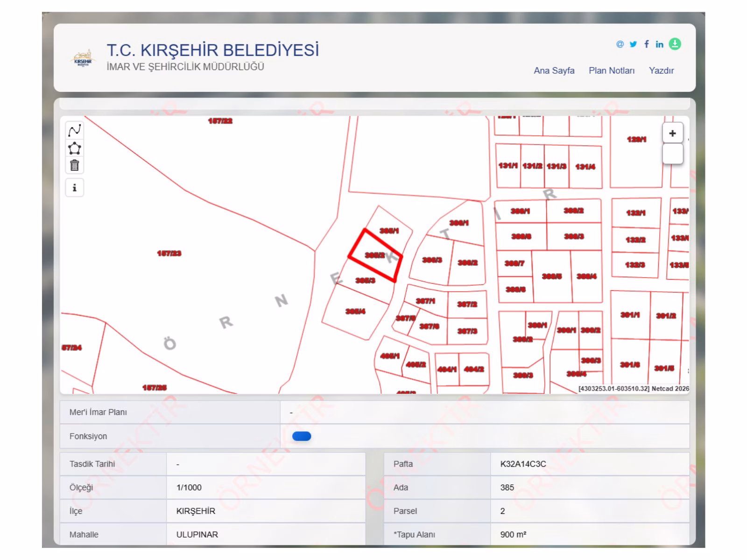Image resolution: width=747 pixels, height=560 pixels.
Task: Click the Kırşehir Belediyesi logo
Action: [x=83, y=59]
